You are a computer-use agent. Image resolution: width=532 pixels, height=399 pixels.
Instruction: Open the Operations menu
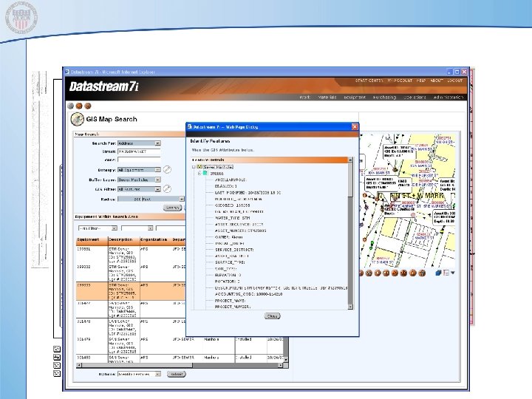(415, 97)
